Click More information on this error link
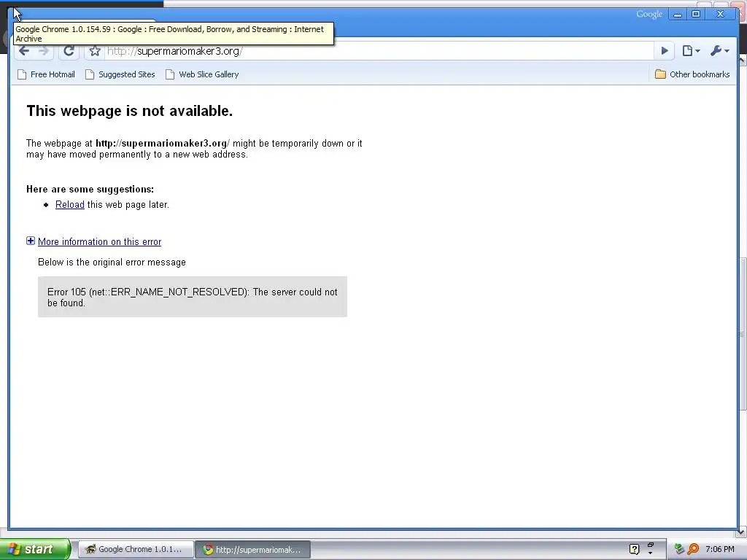The image size is (747, 560). coord(99,242)
